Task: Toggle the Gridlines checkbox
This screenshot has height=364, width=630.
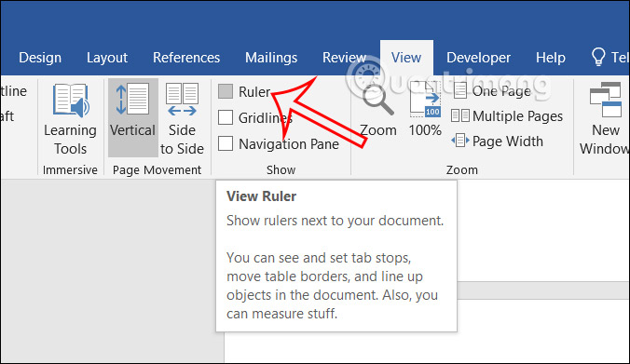Action: tap(226, 117)
